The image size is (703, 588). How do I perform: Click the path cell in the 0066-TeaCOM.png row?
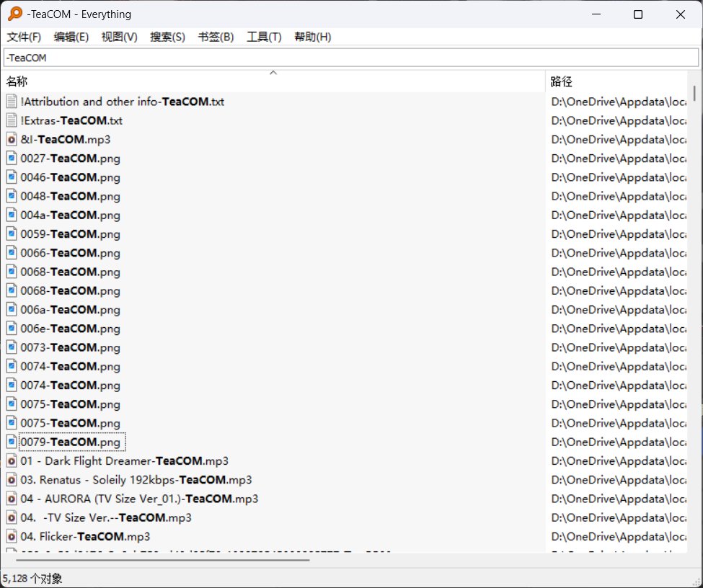click(619, 253)
